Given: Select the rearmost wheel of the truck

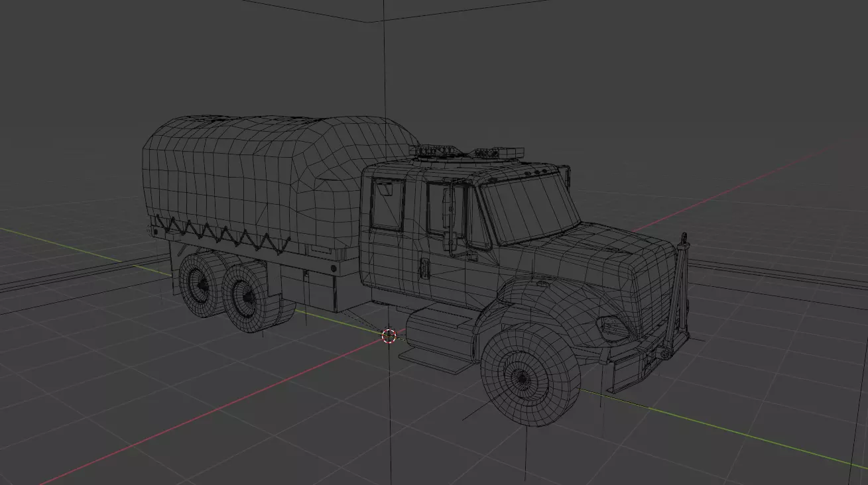Looking at the screenshot, I should click(x=202, y=284).
